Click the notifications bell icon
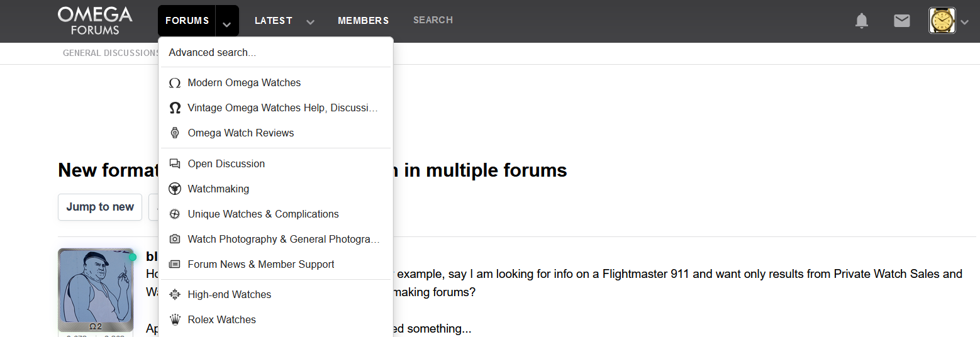 point(861,21)
